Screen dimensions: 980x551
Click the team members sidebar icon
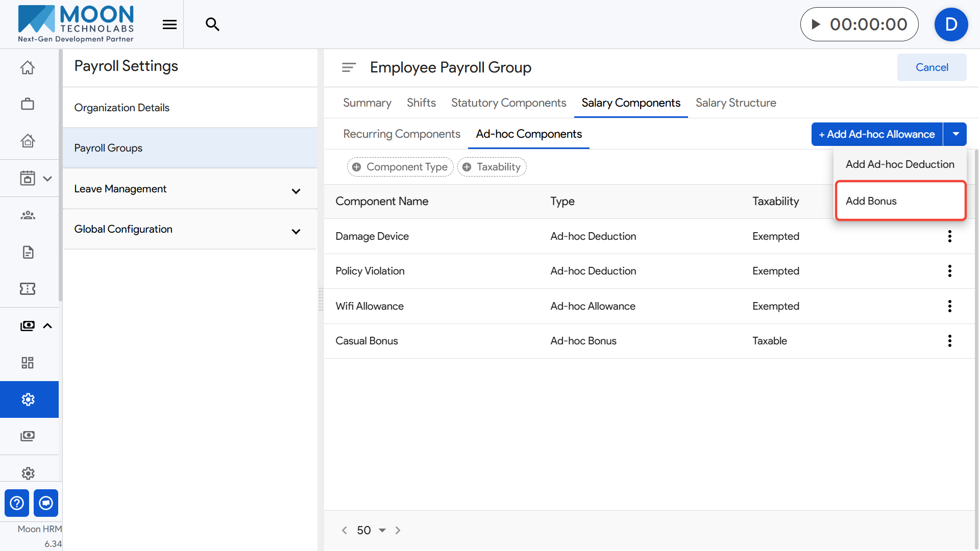pos(28,215)
